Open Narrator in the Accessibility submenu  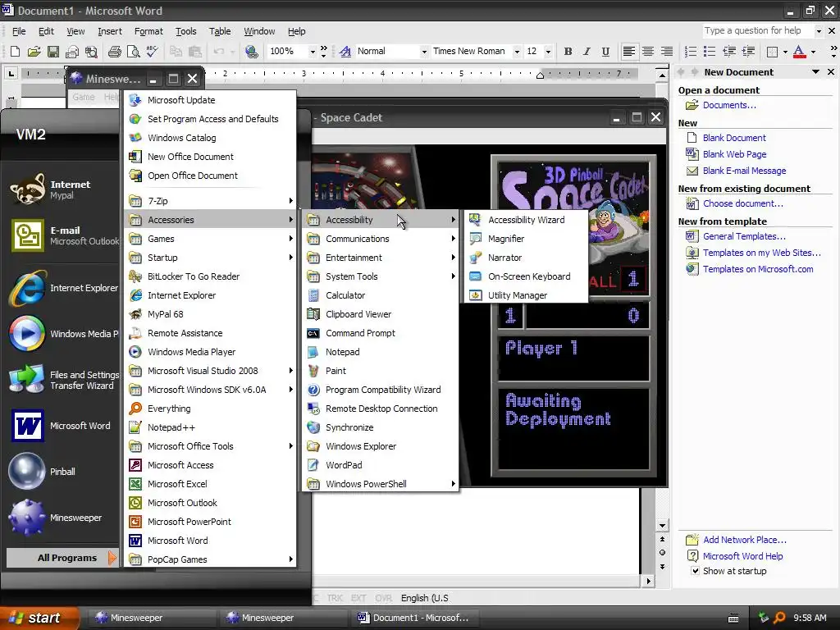(x=526, y=258)
